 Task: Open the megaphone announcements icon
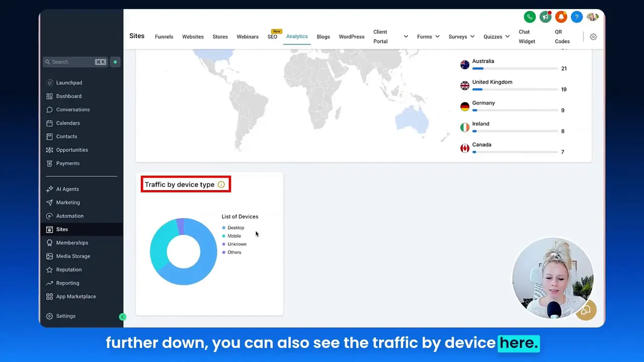pyautogui.click(x=545, y=17)
